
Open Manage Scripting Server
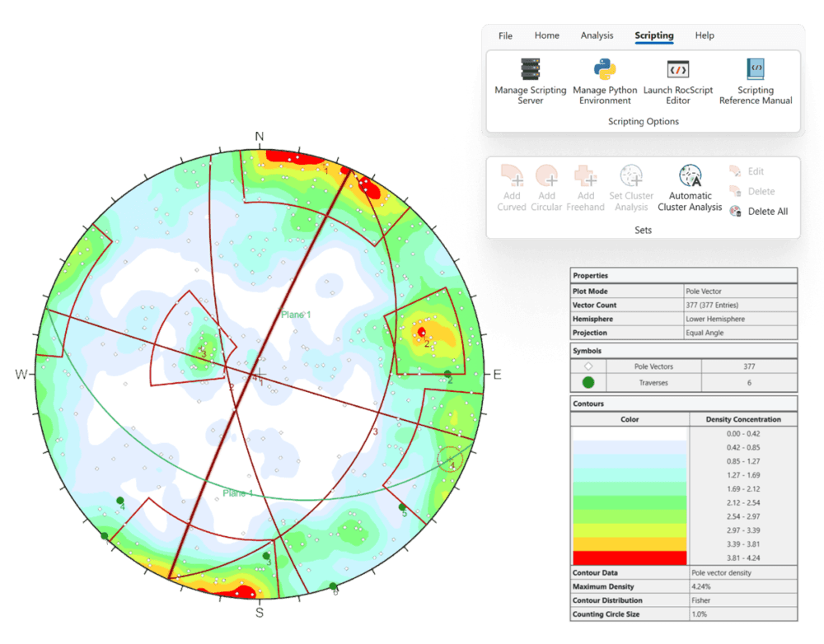[x=530, y=82]
